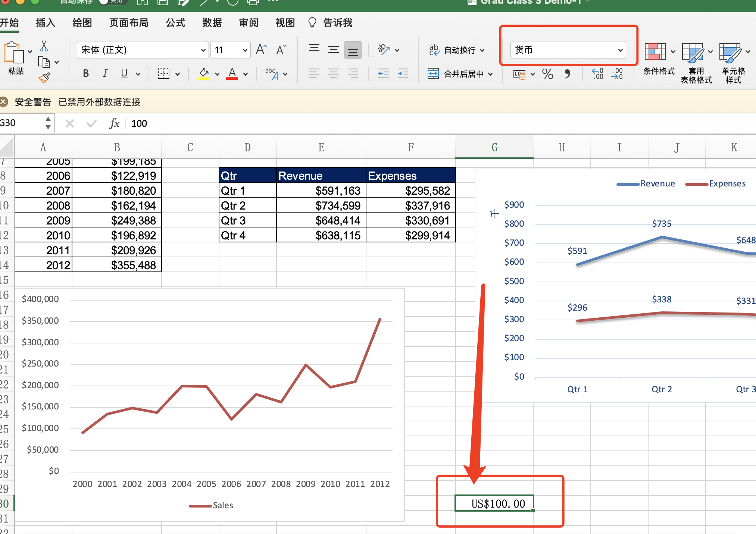The image size is (756, 534).
Task: Open the borders tool
Action: 163,74
